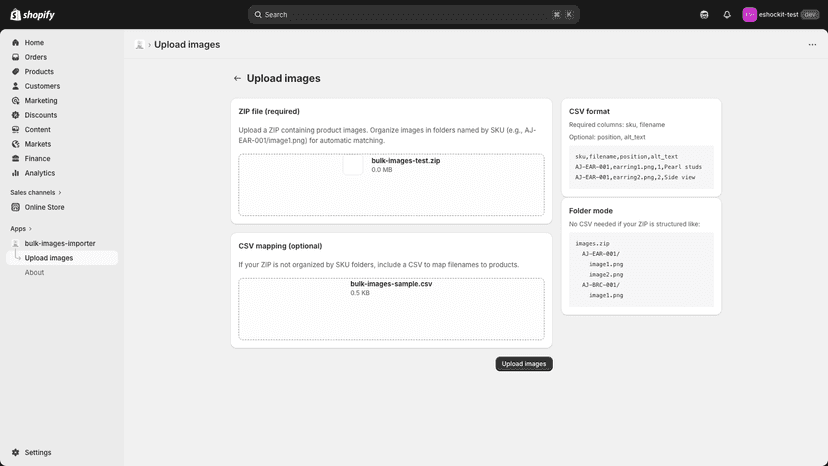Click the bulk-images-test.zip file name
Screen dimensions: 828x466
406,161
